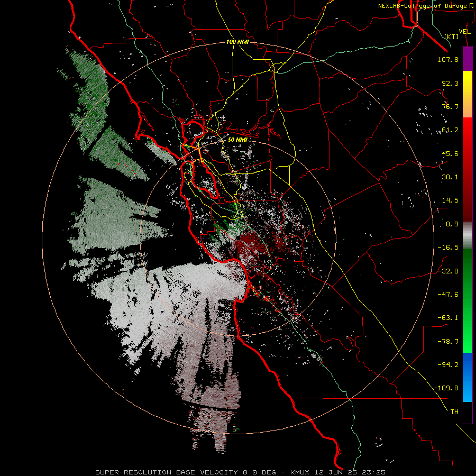
Task: Select the purple segment of the velocity color bar
Action: coord(467,59)
